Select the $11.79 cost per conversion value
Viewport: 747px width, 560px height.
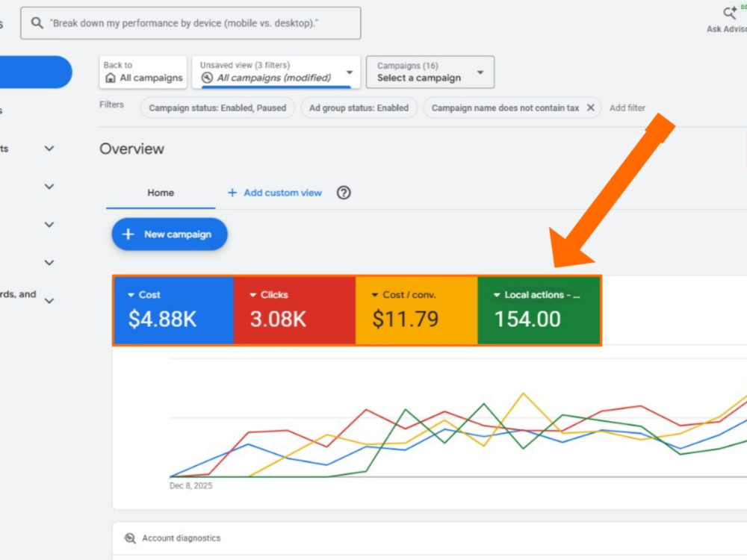pos(406,319)
